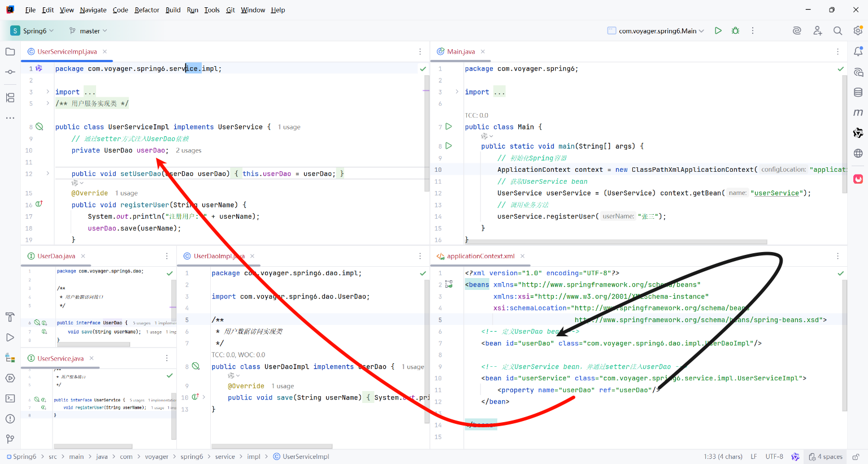This screenshot has height=464, width=868.
Task: Toggle read-only lock in status bar
Action: pos(856,457)
